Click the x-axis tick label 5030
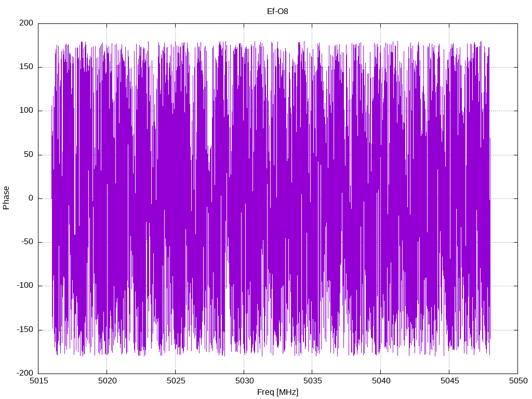The height and width of the screenshot is (399, 532). tap(244, 381)
